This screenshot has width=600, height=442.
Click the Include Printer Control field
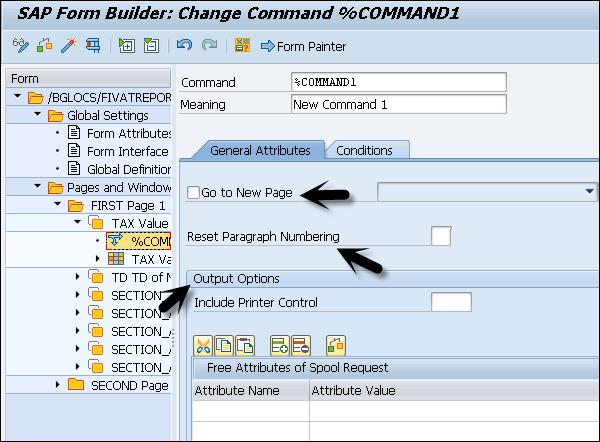click(450, 302)
